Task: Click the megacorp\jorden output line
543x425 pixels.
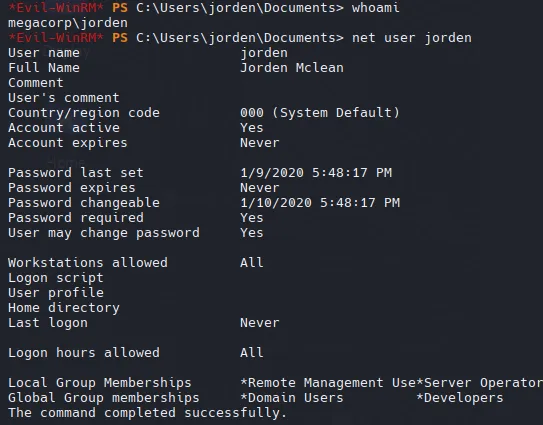Action: (68, 23)
